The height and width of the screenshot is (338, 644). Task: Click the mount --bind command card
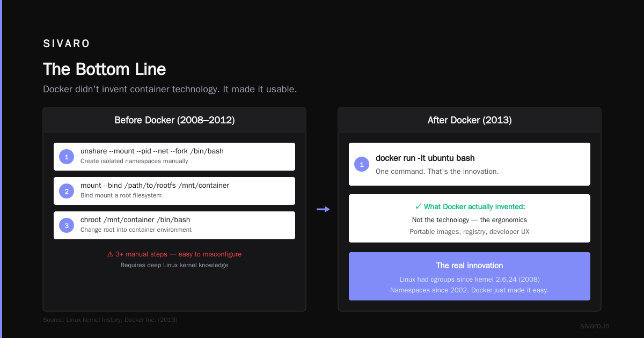tap(174, 191)
